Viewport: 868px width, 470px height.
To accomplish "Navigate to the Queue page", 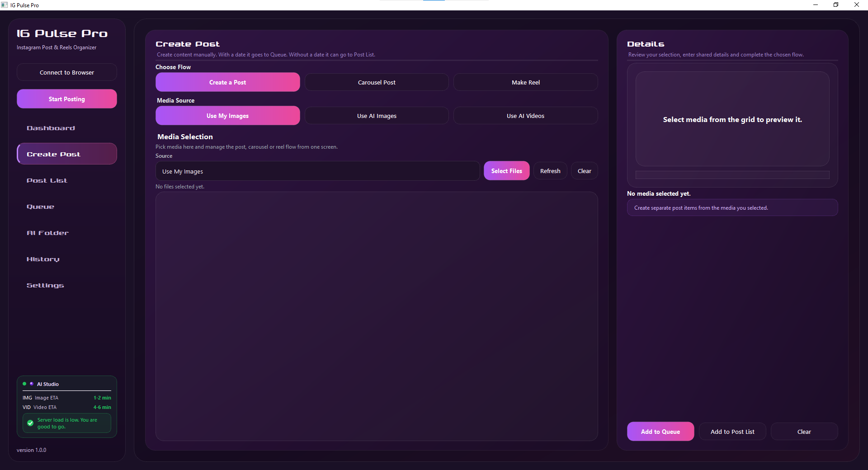I will point(67,207).
